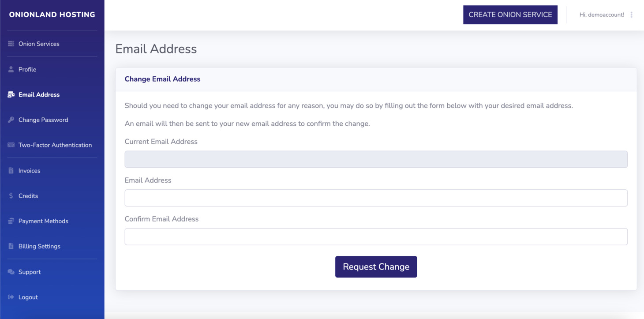The height and width of the screenshot is (319, 644).
Task: Open the Billing Settings page
Action: 39,246
